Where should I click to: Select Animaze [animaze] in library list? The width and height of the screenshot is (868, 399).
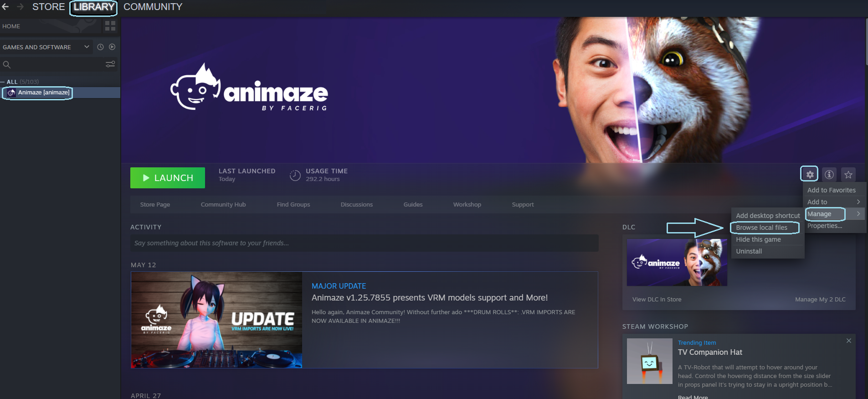tap(44, 93)
